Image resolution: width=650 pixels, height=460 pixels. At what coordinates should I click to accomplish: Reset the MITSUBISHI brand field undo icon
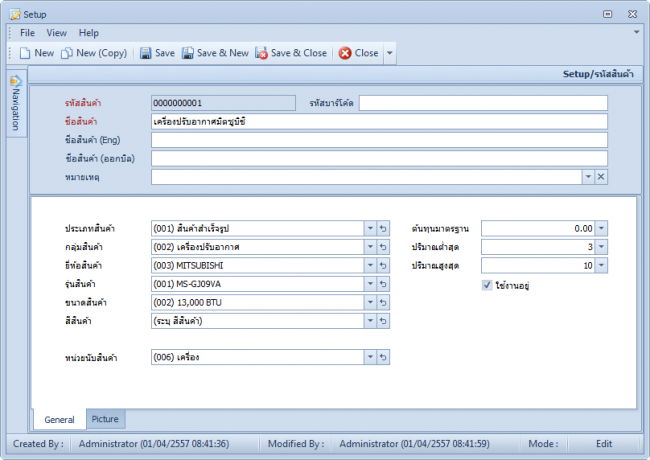[x=383, y=265]
